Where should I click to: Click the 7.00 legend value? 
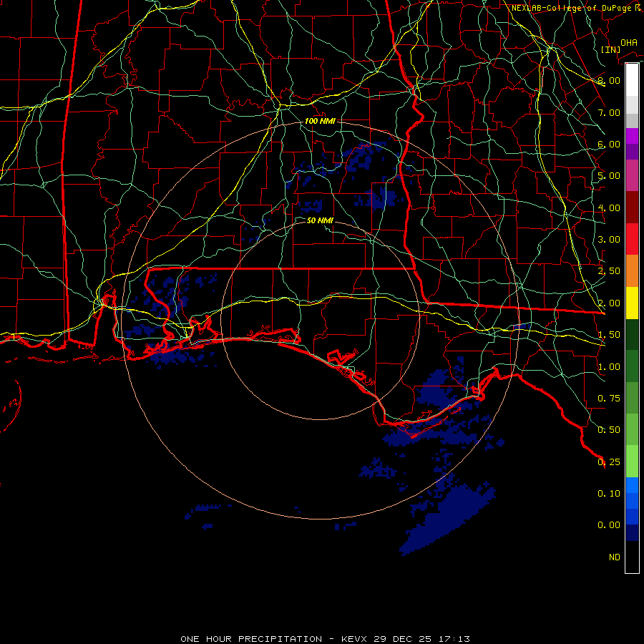point(609,112)
